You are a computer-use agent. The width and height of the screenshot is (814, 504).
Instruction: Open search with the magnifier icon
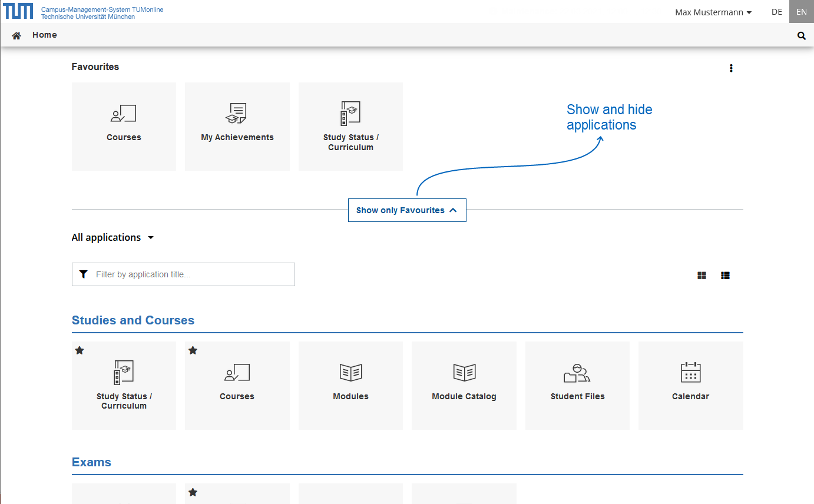tap(801, 35)
